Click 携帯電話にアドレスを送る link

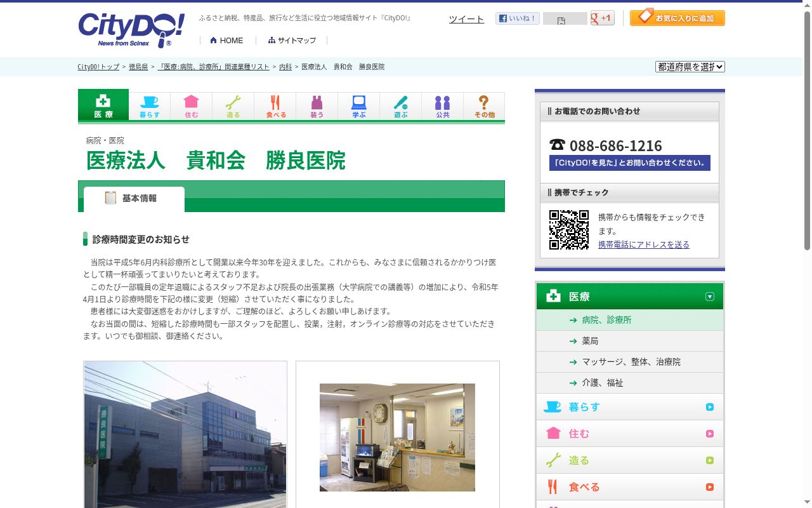click(644, 244)
